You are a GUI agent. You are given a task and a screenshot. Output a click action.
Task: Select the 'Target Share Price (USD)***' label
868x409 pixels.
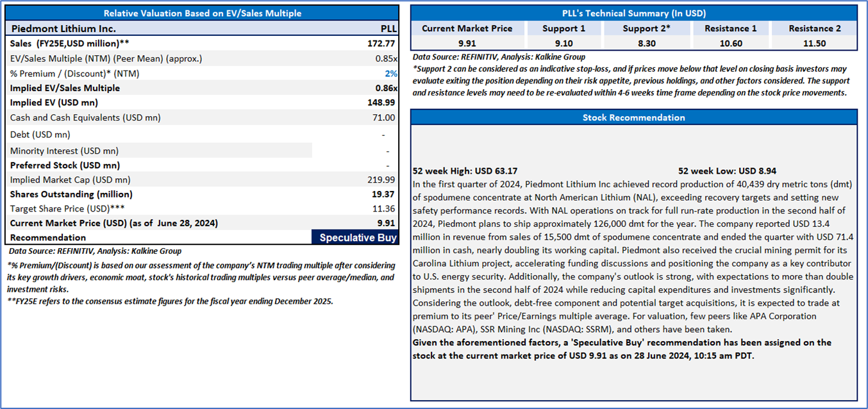[67, 209]
